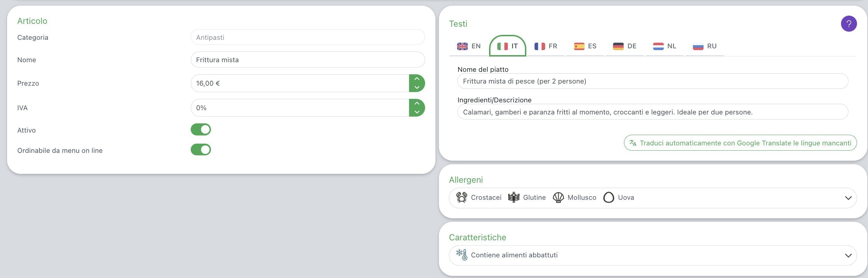Click the purple help question mark icon
This screenshot has width=868, height=278.
848,24
